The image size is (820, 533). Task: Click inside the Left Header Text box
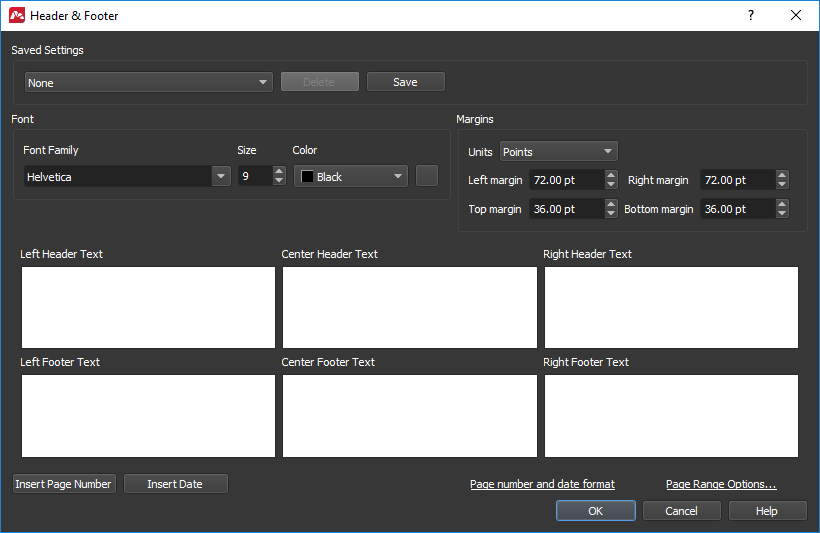(148, 307)
